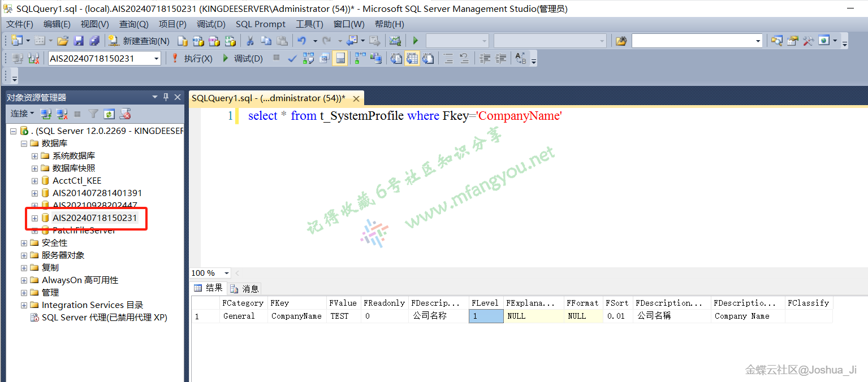868x382 pixels.
Task: Click the Save (floppy disk) toolbar icon
Action: point(79,41)
